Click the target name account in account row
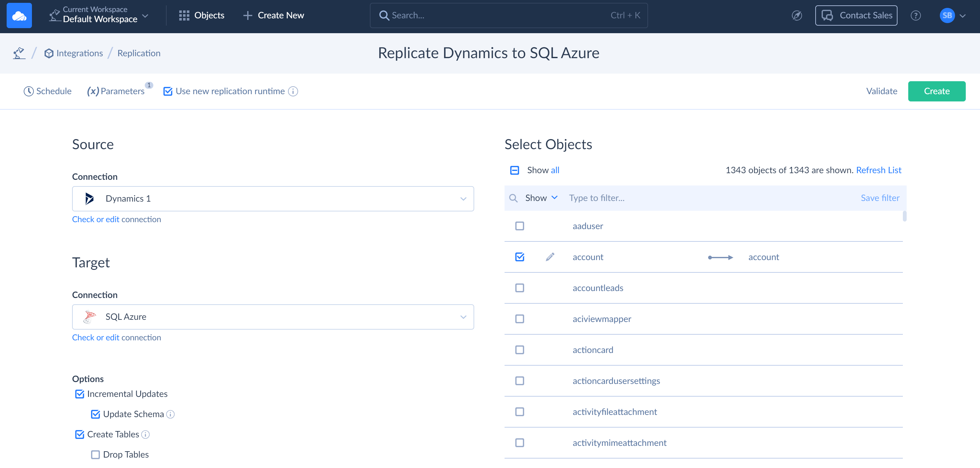Screen dimensions: 980x468 (x=763, y=257)
